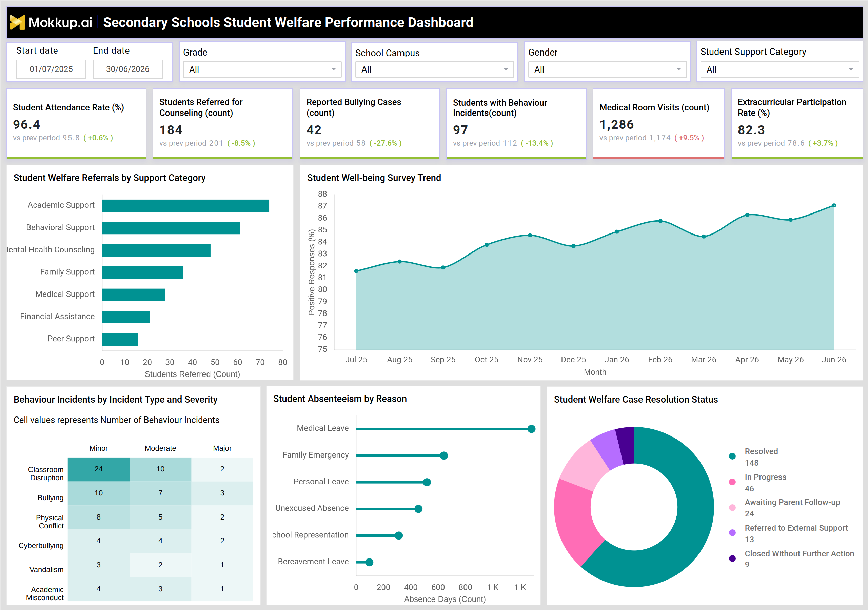Click the Closed Without Further Action legend dot
The image size is (868, 610).
click(732, 558)
